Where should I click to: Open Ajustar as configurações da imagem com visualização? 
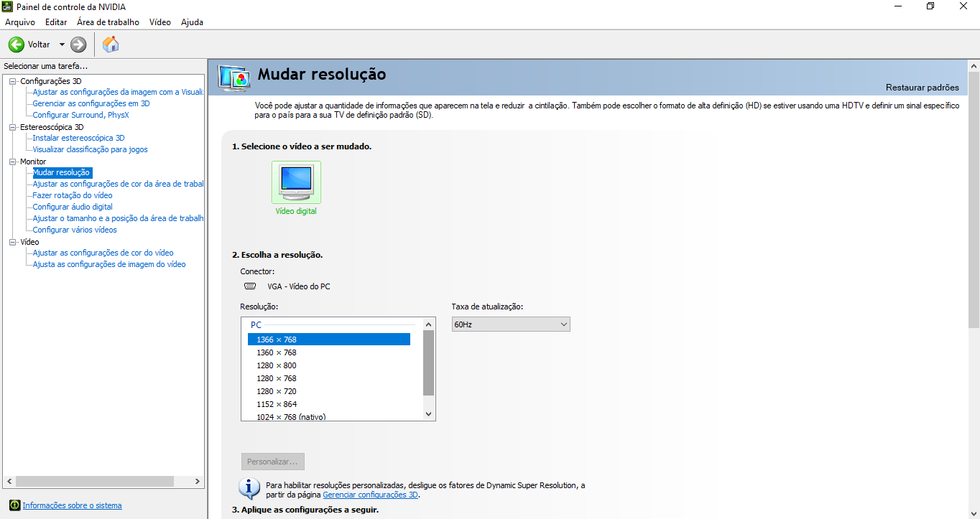click(x=119, y=92)
